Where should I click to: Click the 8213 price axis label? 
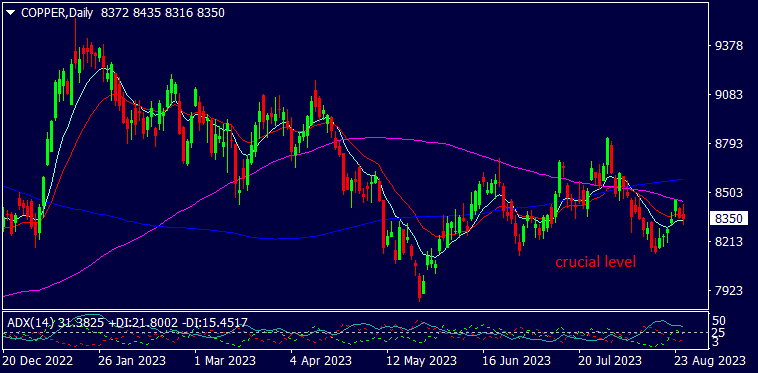coord(729,242)
